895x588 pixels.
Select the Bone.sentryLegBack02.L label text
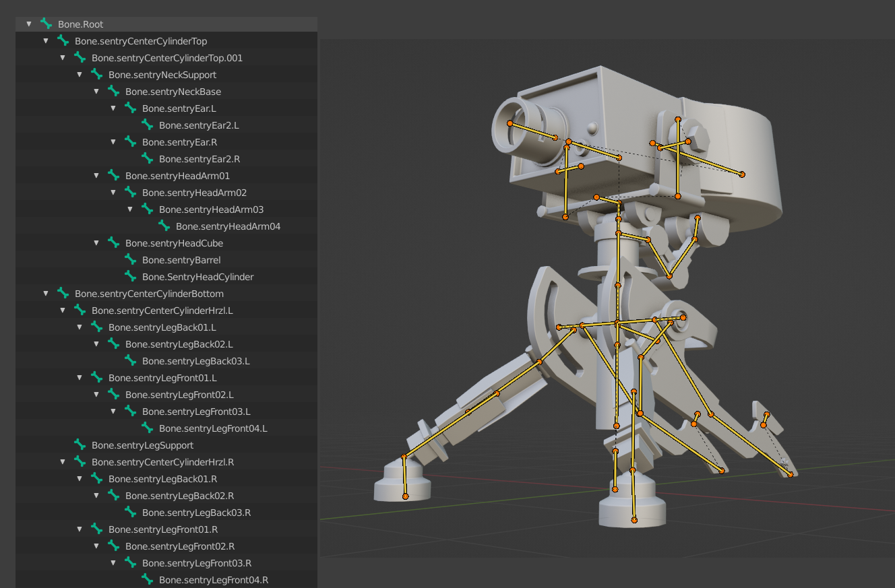179,344
